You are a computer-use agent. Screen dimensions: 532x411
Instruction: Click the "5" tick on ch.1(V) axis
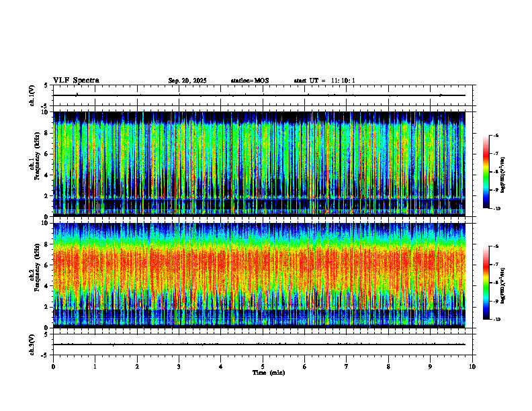tap(46, 85)
